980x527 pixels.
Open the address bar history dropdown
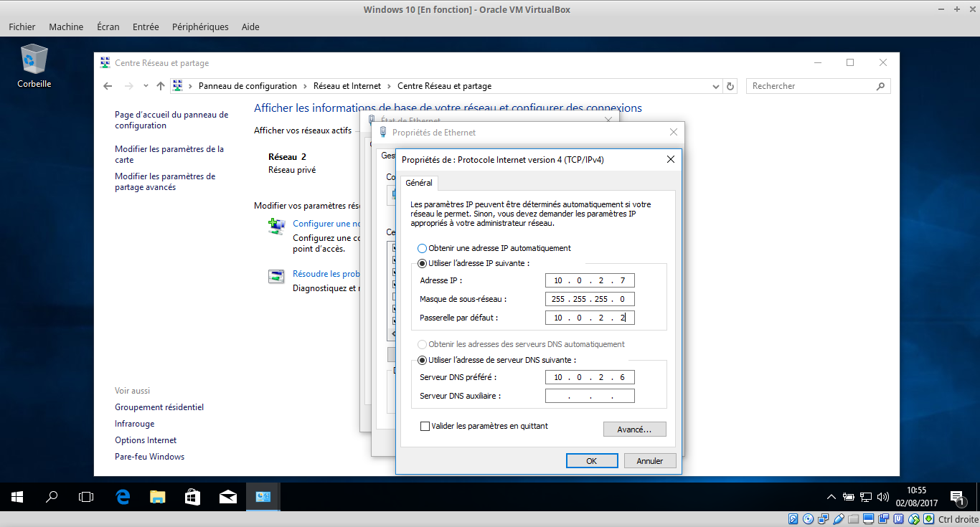pyautogui.click(x=716, y=86)
